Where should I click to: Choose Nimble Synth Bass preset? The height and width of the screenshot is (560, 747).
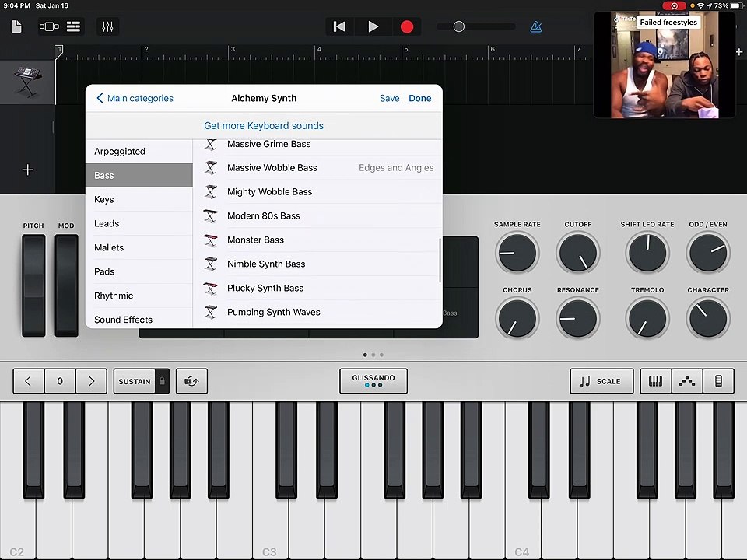[317, 264]
